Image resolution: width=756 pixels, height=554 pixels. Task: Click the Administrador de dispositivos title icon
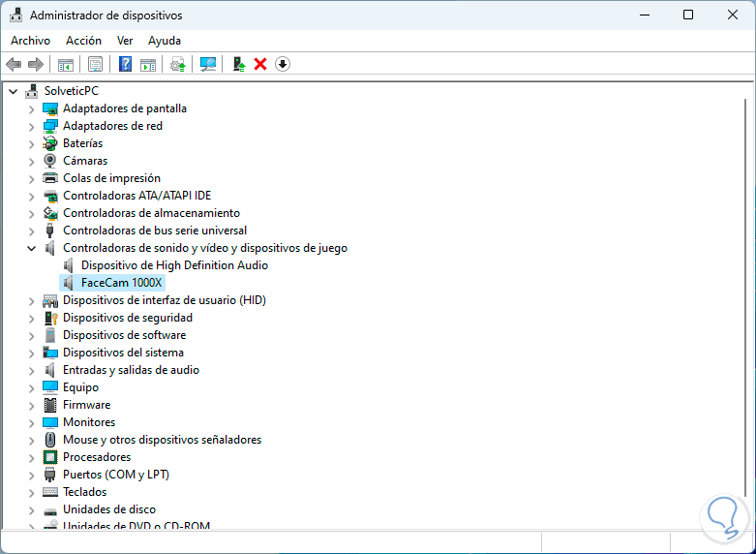click(x=15, y=15)
